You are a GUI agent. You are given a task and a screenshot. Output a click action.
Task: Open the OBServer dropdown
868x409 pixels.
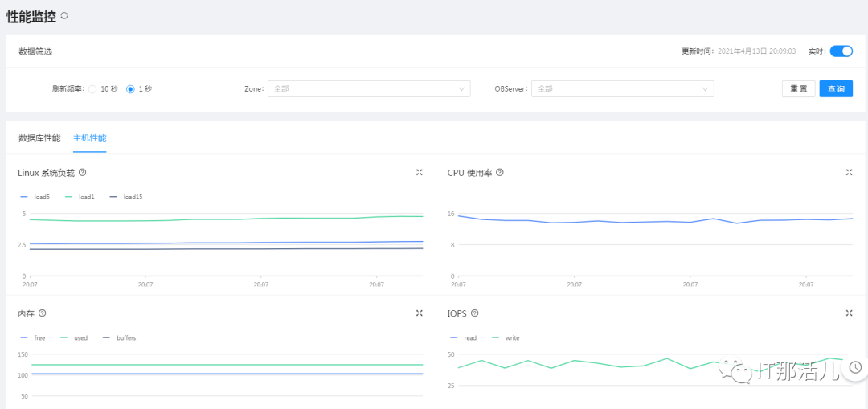623,88
